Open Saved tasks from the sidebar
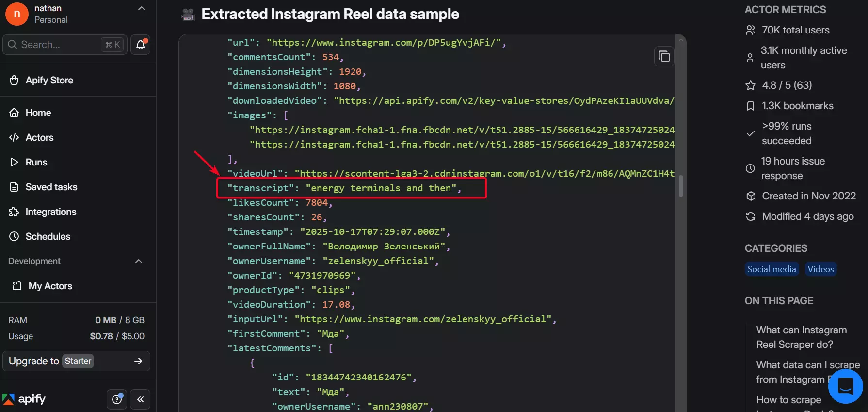 point(51,187)
